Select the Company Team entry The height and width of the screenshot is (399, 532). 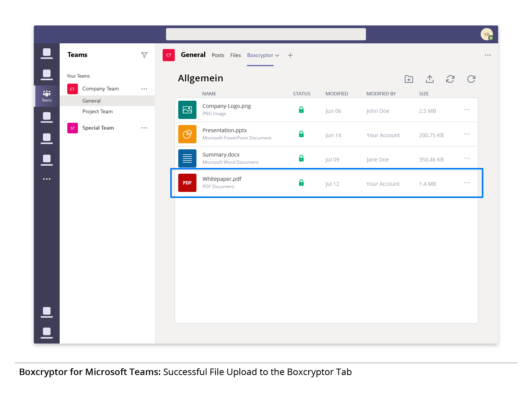click(x=101, y=89)
